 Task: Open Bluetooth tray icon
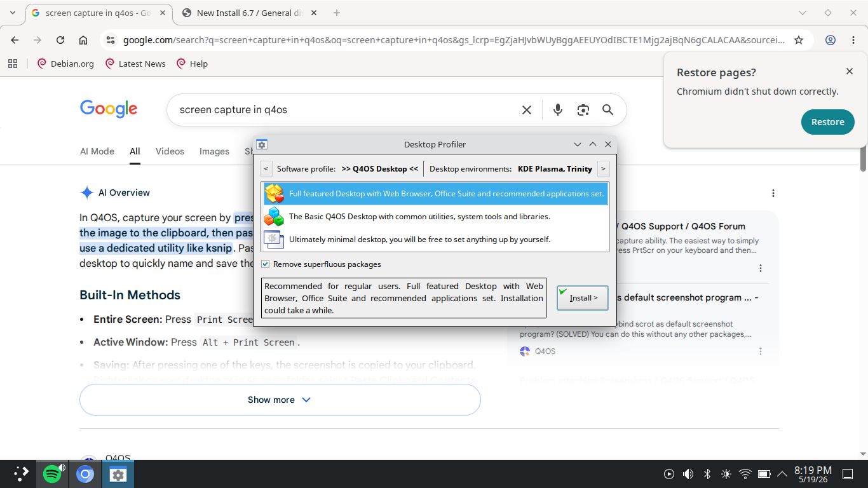707,474
